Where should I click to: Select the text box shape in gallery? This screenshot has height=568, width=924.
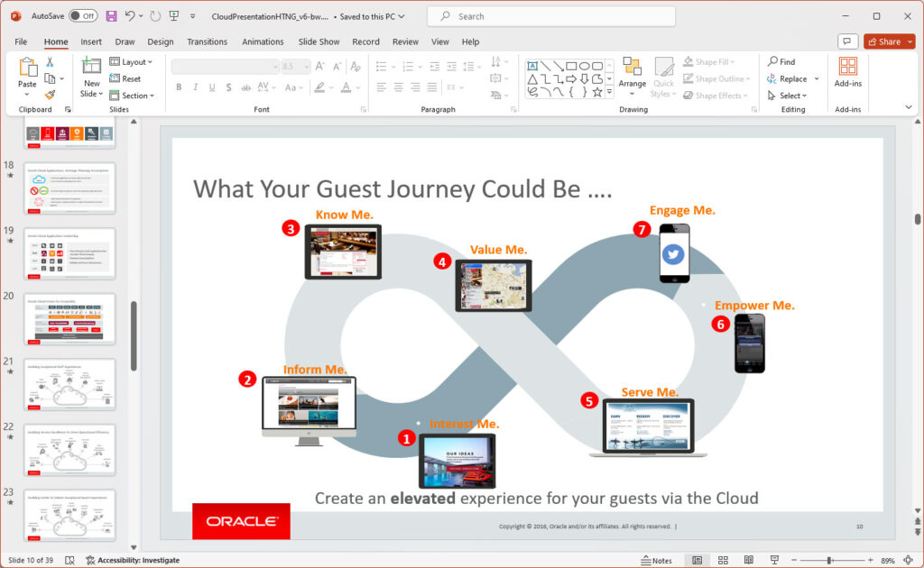click(x=532, y=66)
